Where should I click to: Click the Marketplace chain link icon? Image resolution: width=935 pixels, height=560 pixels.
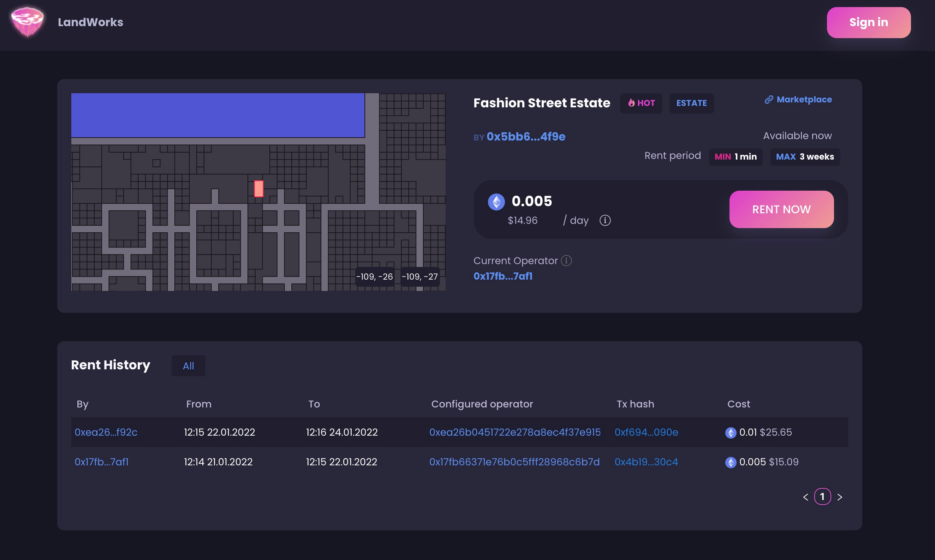point(769,100)
